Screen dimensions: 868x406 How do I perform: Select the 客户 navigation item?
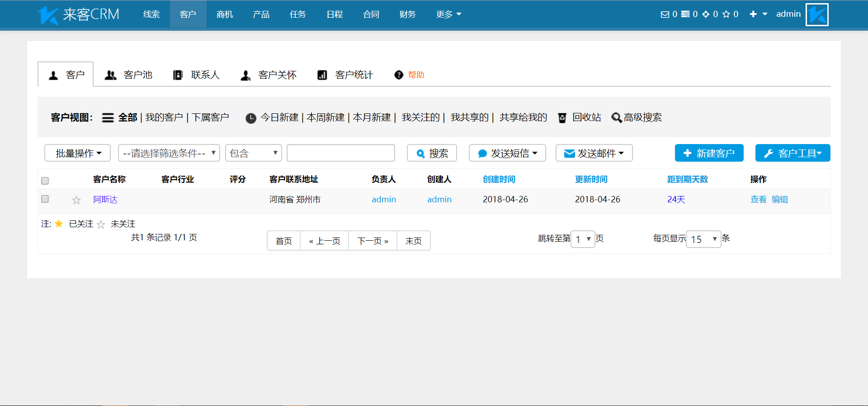pos(188,14)
